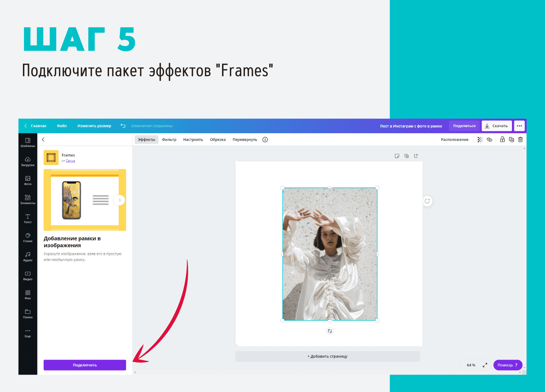Open the Аудио audio sidebar icon
The width and height of the screenshot is (545, 392).
(x=28, y=257)
